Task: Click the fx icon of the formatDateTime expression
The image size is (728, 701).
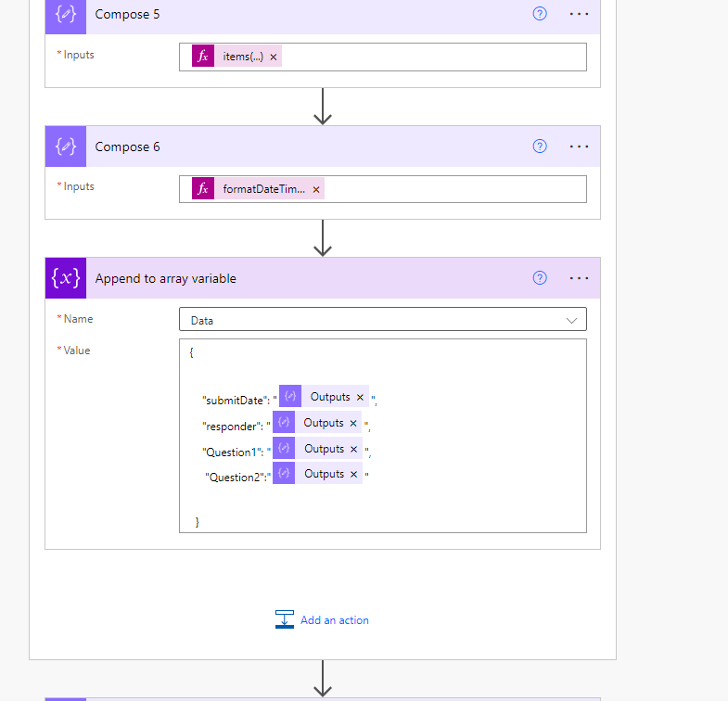Action: (x=203, y=188)
